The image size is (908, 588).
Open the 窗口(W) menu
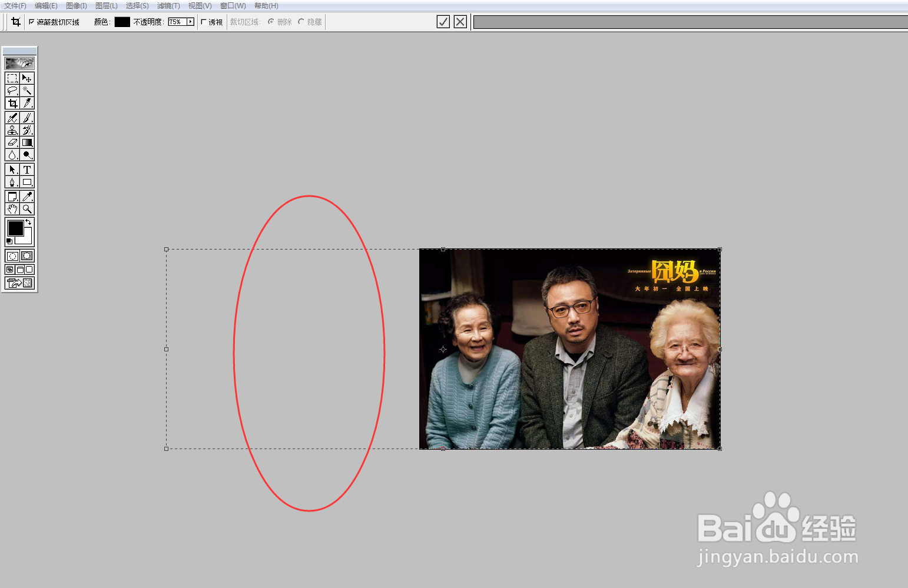pyautogui.click(x=233, y=6)
